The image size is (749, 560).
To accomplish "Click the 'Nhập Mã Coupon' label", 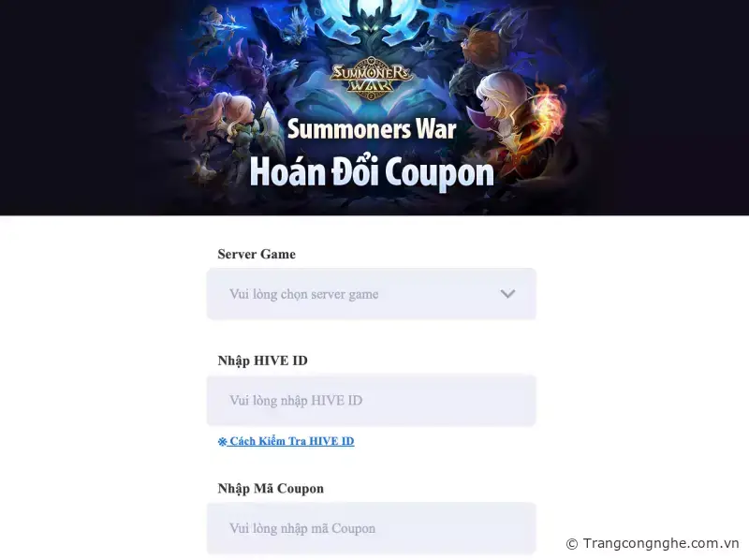I will click(271, 488).
